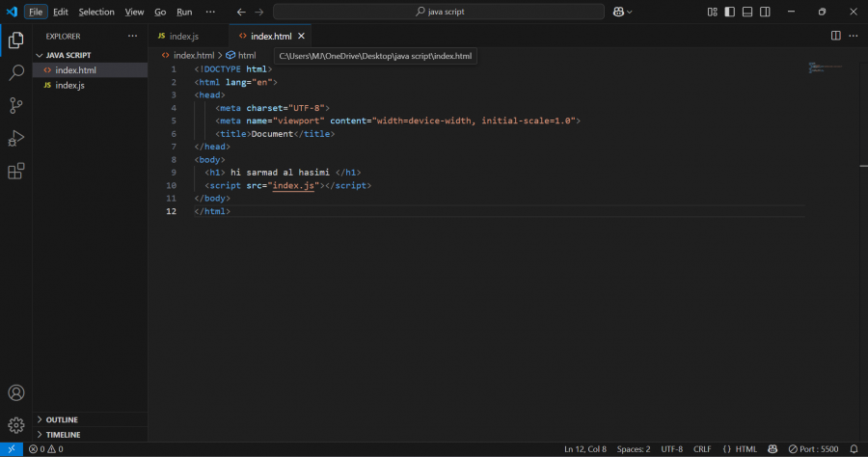Click the Port : 5500 Live Server button
Image resolution: width=868 pixels, height=457 pixels.
click(x=812, y=449)
